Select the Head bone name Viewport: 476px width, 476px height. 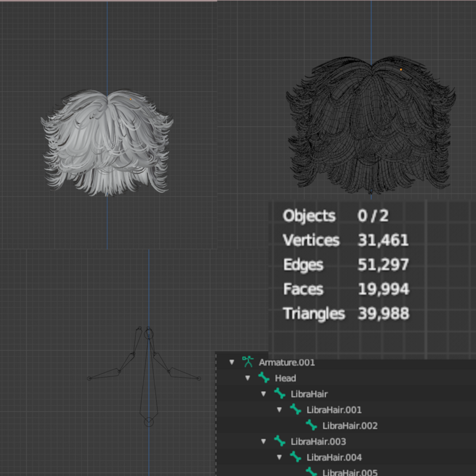tap(285, 378)
